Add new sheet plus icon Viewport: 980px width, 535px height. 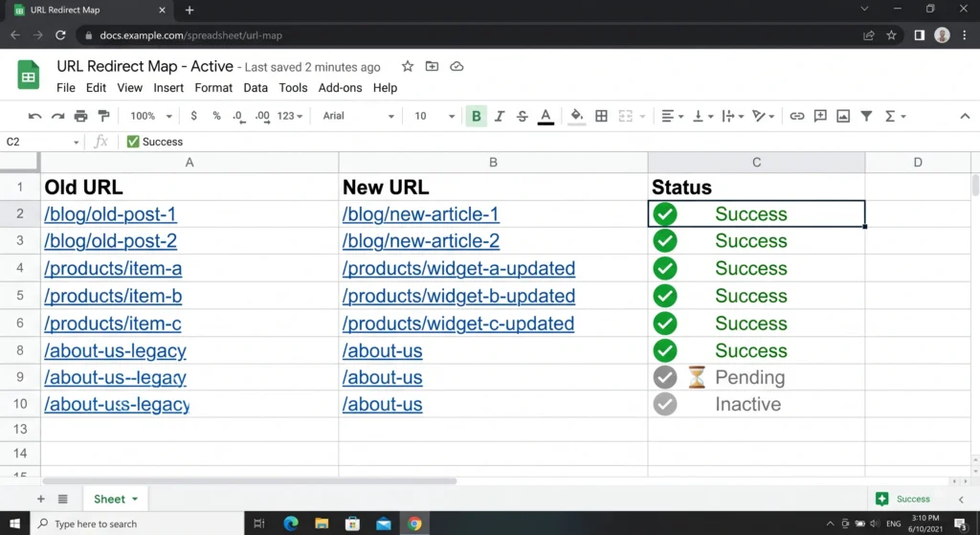(x=40, y=499)
